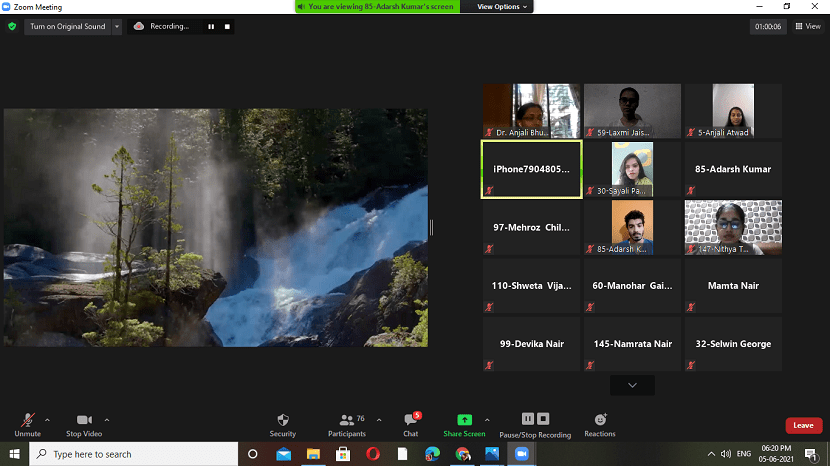Open the View Options dropdown
This screenshot has height=466, width=830.
pyautogui.click(x=498, y=6)
